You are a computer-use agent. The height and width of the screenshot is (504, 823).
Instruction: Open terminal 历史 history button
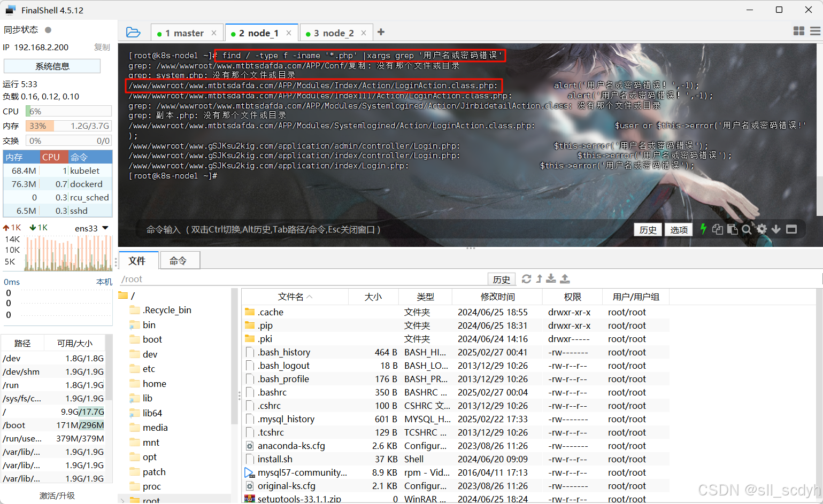(x=648, y=229)
